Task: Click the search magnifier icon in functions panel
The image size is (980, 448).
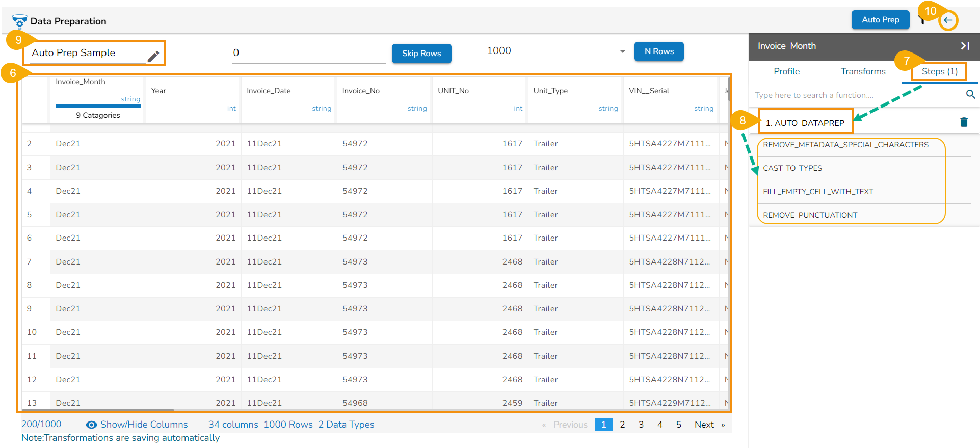Action: (x=970, y=95)
